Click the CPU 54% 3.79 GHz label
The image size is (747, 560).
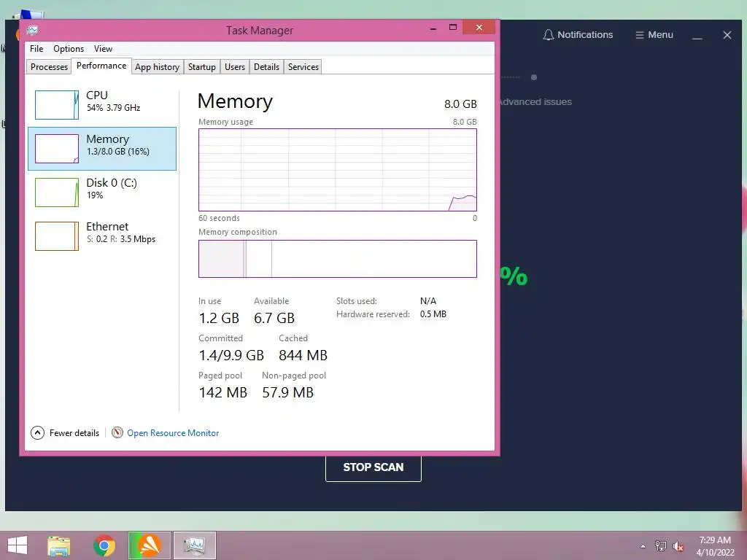(113, 101)
